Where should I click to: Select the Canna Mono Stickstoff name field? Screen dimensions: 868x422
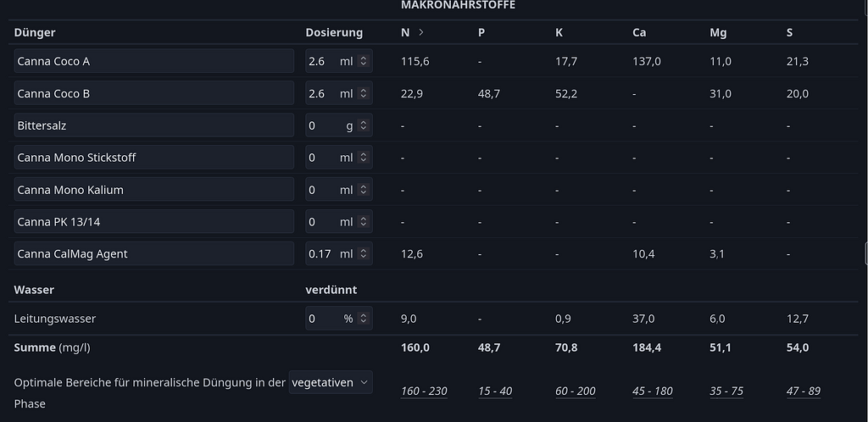point(154,157)
